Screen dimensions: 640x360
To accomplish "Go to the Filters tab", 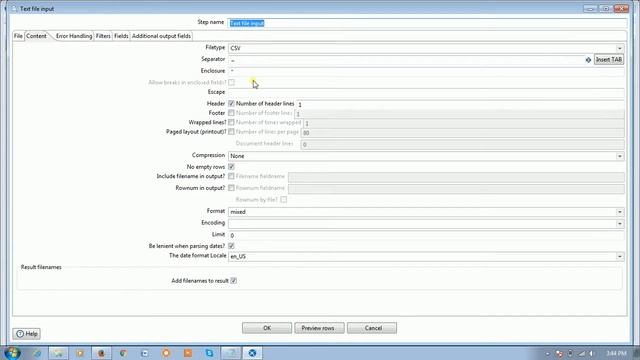I will click(103, 36).
